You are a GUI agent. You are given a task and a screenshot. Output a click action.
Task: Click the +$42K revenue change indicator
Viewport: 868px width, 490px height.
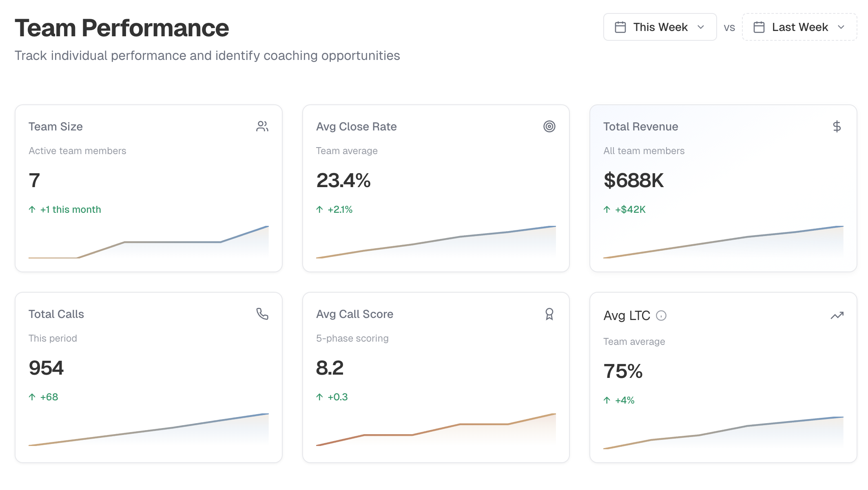[630, 210]
